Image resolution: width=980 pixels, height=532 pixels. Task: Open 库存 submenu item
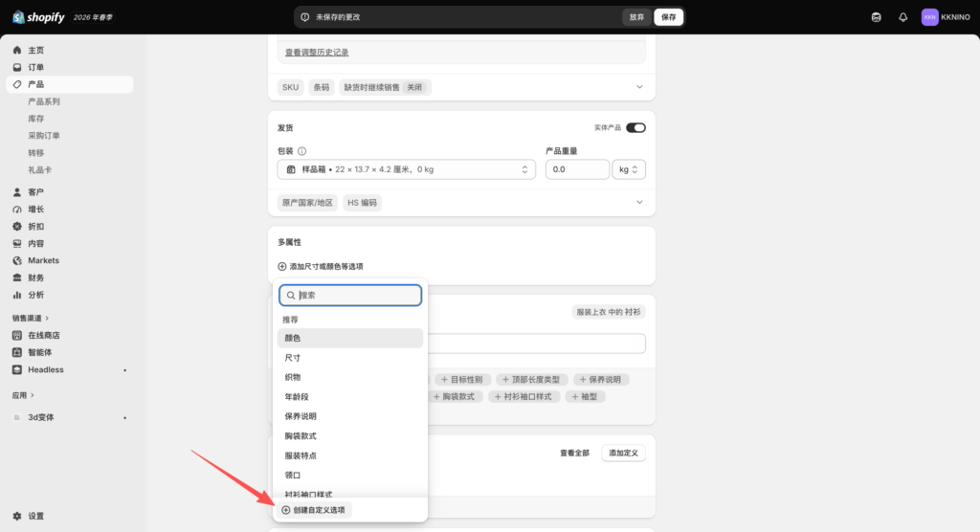pos(35,118)
